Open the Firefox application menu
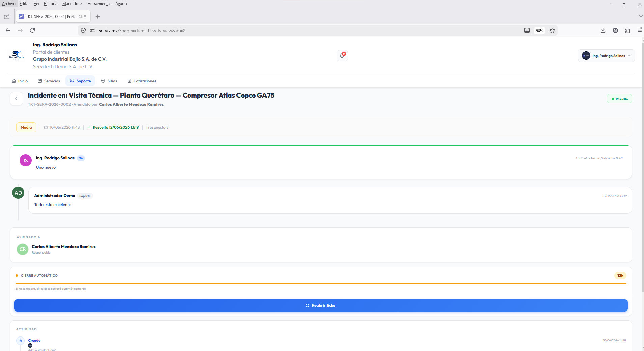This screenshot has width=644, height=351. pos(639,31)
